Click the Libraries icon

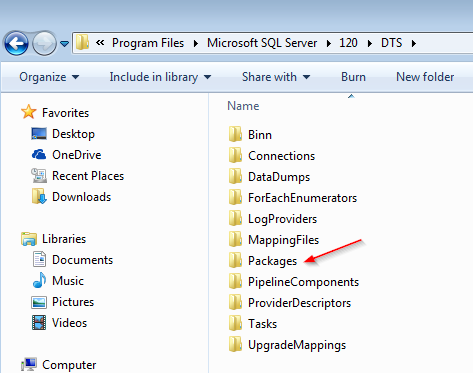(x=29, y=239)
